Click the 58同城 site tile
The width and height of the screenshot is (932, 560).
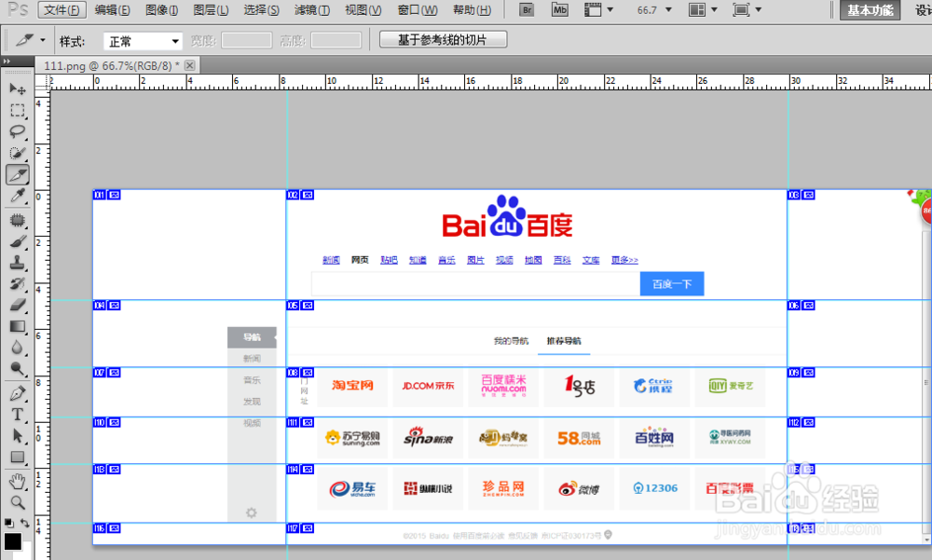579,438
